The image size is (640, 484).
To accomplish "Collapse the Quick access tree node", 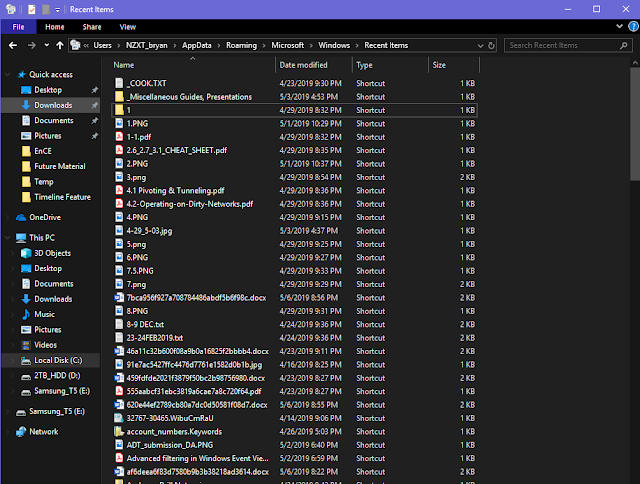I will pos(8,75).
